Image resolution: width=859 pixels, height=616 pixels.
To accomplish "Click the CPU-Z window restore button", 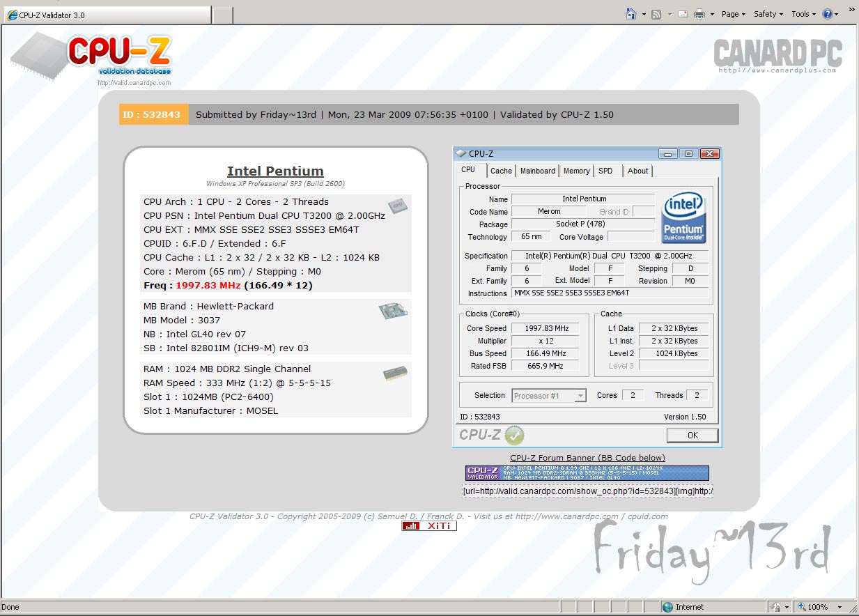I will coord(688,153).
